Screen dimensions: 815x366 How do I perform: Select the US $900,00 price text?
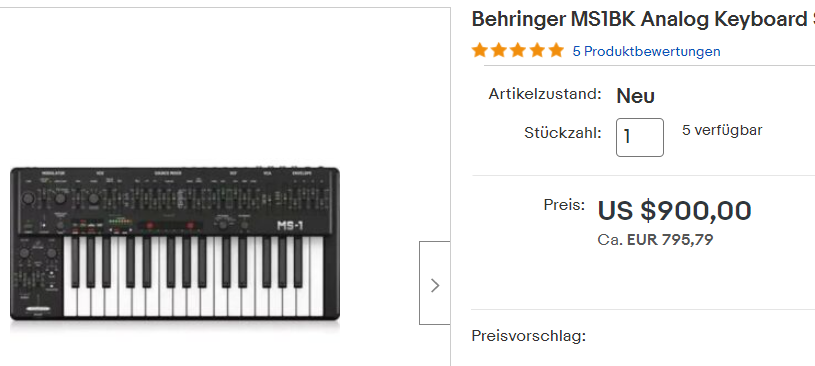[x=675, y=211]
